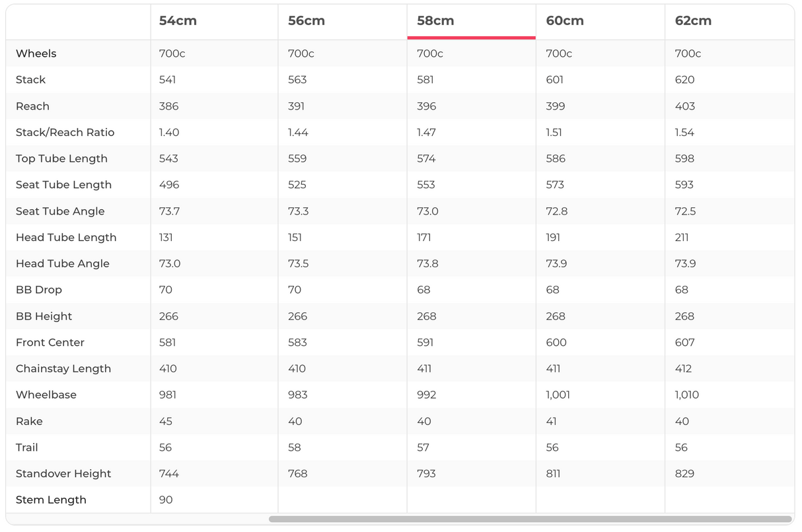
Task: Click the Head Tube Angle row label
Action: [63, 263]
